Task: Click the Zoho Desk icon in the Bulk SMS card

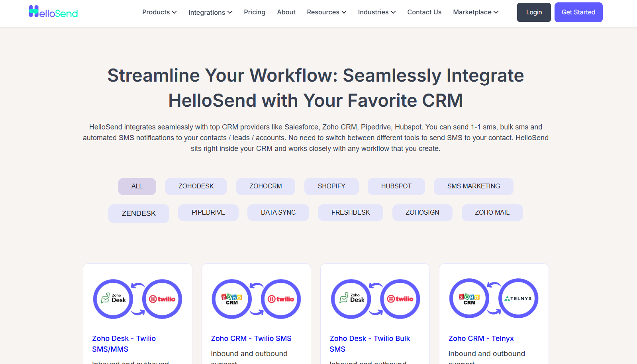Action: coord(351,299)
